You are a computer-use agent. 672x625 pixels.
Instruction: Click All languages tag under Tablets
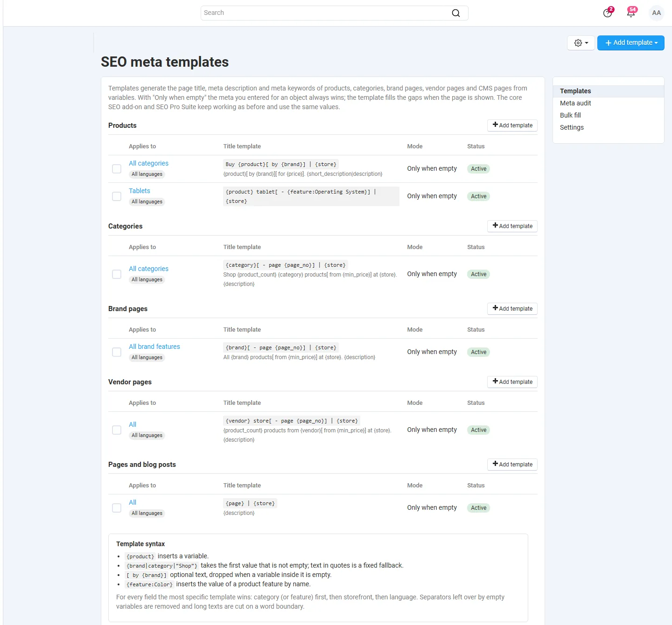coord(147,202)
